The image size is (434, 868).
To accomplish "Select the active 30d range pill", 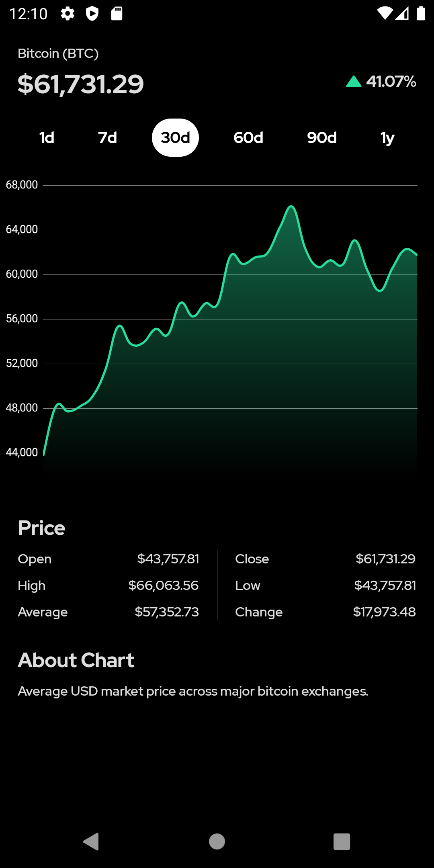I will [175, 138].
